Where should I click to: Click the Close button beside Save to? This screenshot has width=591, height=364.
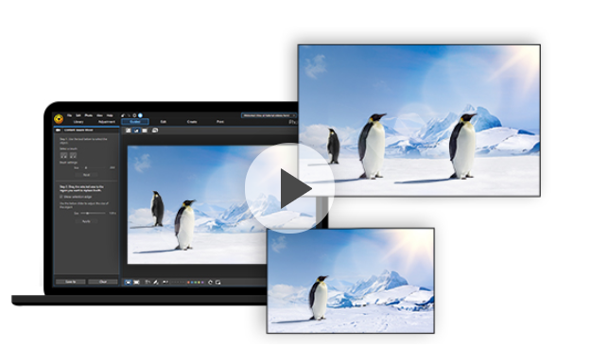pos(103,282)
